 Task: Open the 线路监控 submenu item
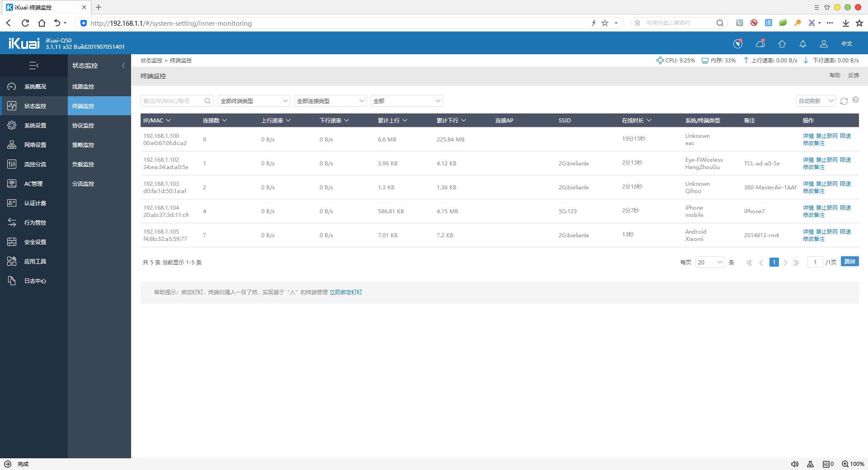click(x=99, y=86)
